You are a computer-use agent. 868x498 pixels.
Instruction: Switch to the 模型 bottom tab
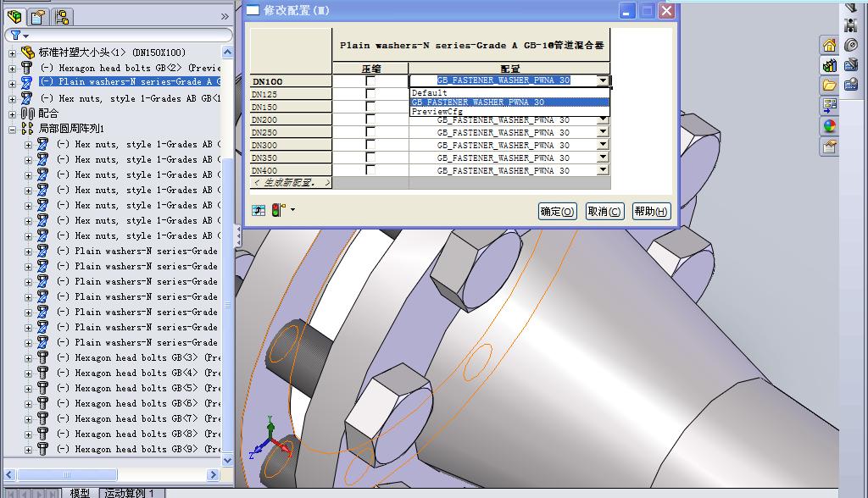80,492
